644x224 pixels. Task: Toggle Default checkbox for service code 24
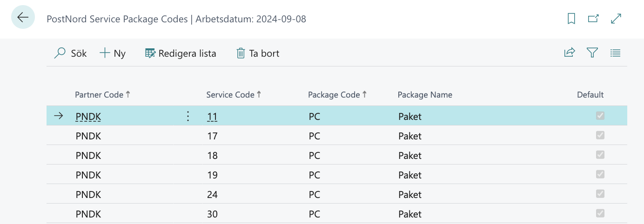click(600, 194)
